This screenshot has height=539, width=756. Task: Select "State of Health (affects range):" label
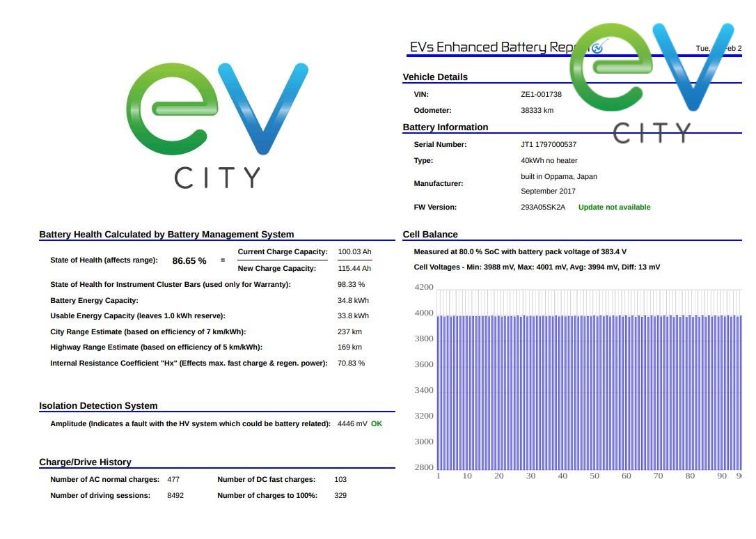(104, 260)
